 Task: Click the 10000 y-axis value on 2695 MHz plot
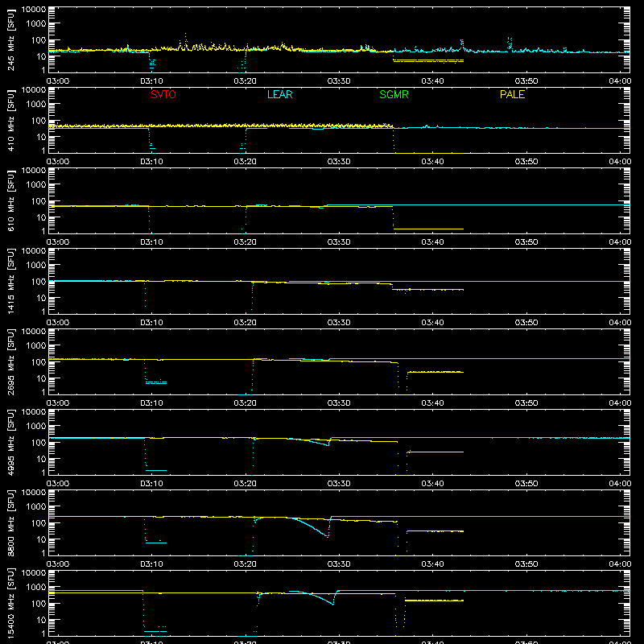pyautogui.click(x=34, y=332)
